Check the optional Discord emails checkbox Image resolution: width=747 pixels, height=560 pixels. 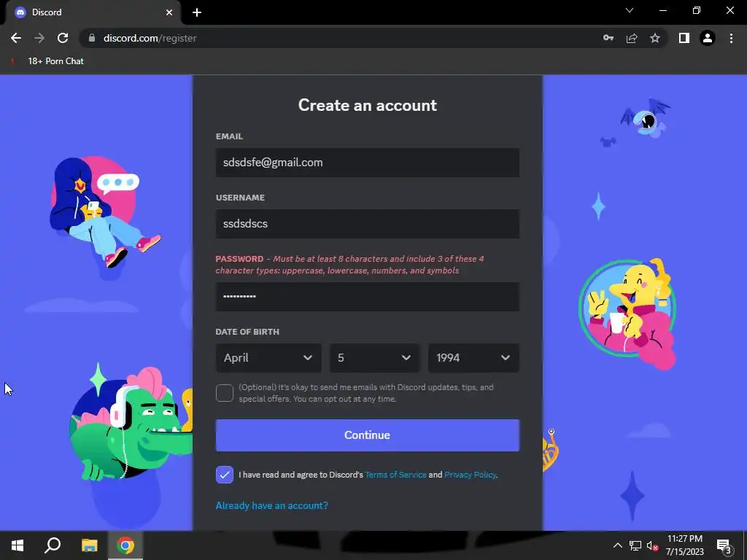(x=225, y=393)
